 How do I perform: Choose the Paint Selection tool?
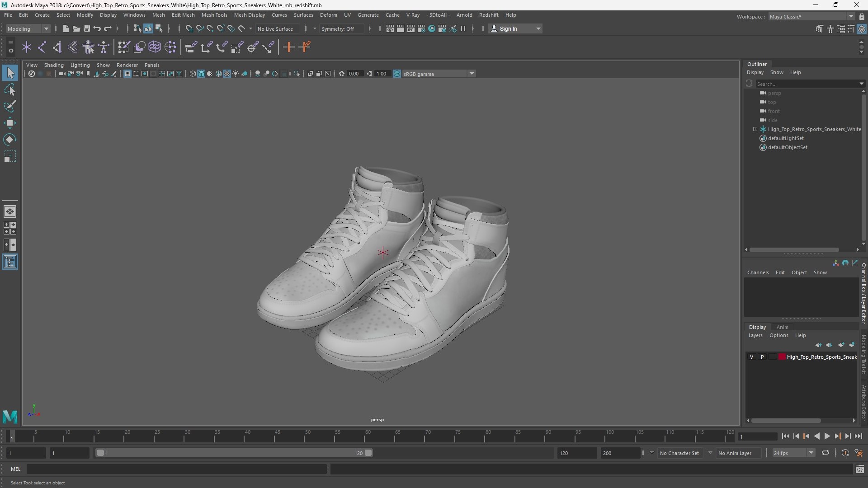10,106
